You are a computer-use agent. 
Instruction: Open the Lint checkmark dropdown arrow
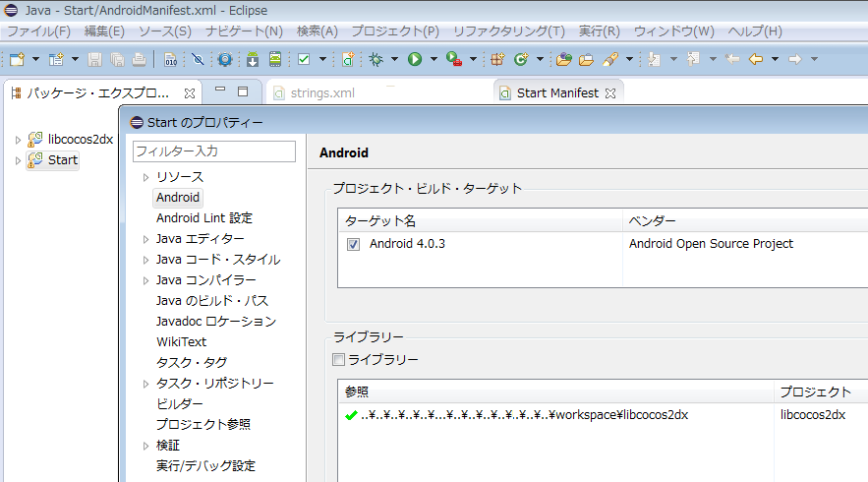click(x=322, y=59)
